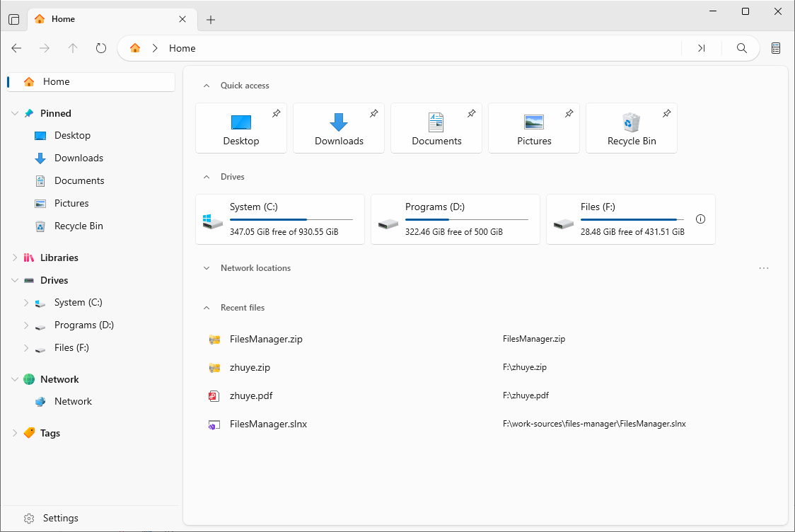The height and width of the screenshot is (532, 795).
Task: Open Pictures from sidebar Pinned list
Action: [x=71, y=203]
